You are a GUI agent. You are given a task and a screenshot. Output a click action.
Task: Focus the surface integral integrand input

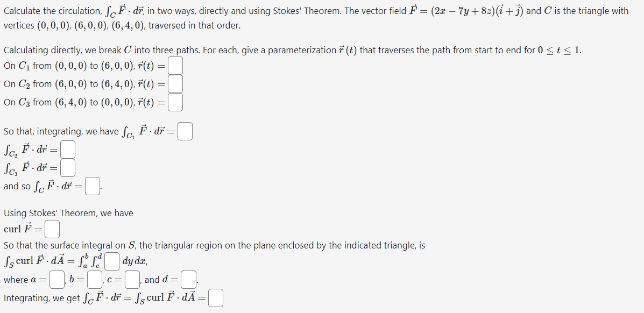111,262
